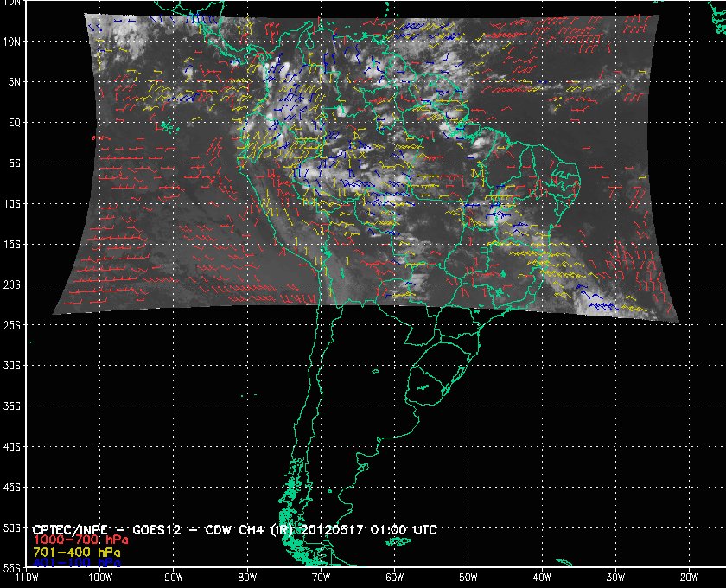Click the 01:00 UTC timestamp in caption
726x588 pixels.
(404, 529)
